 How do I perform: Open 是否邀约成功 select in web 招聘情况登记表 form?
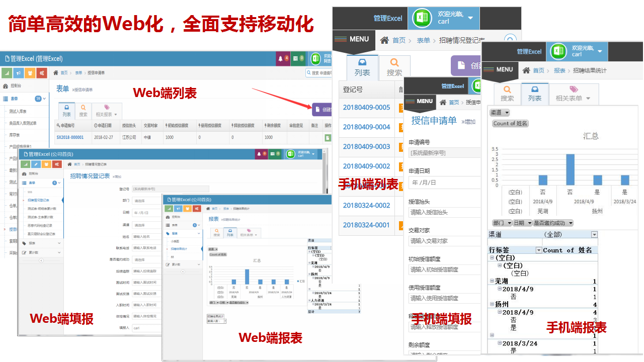[x=146, y=259]
